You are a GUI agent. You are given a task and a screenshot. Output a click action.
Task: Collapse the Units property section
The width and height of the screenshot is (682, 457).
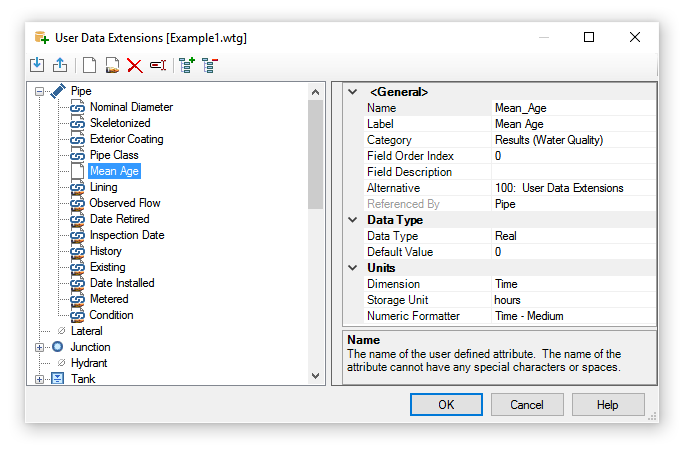[352, 268]
